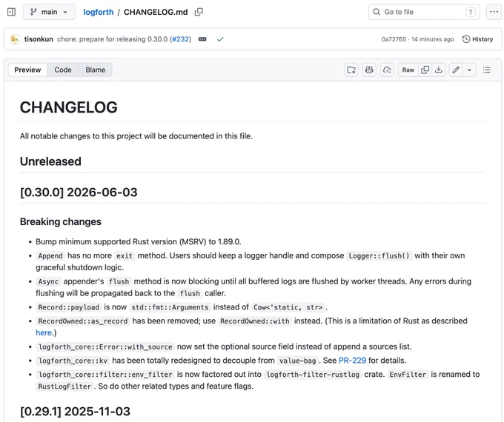Focus the Go to file search field
This screenshot has width=504, height=422.
[x=424, y=12]
